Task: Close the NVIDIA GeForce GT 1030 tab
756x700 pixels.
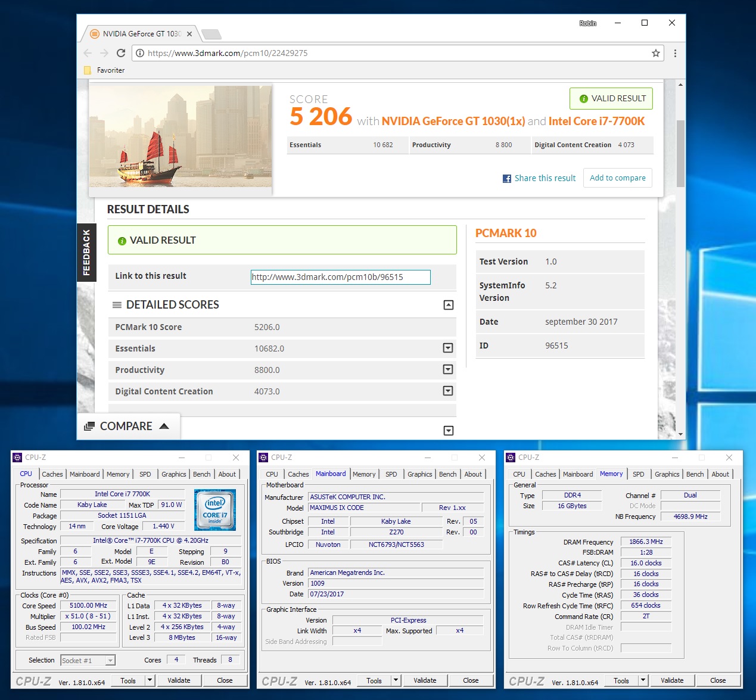Action: tap(189, 34)
